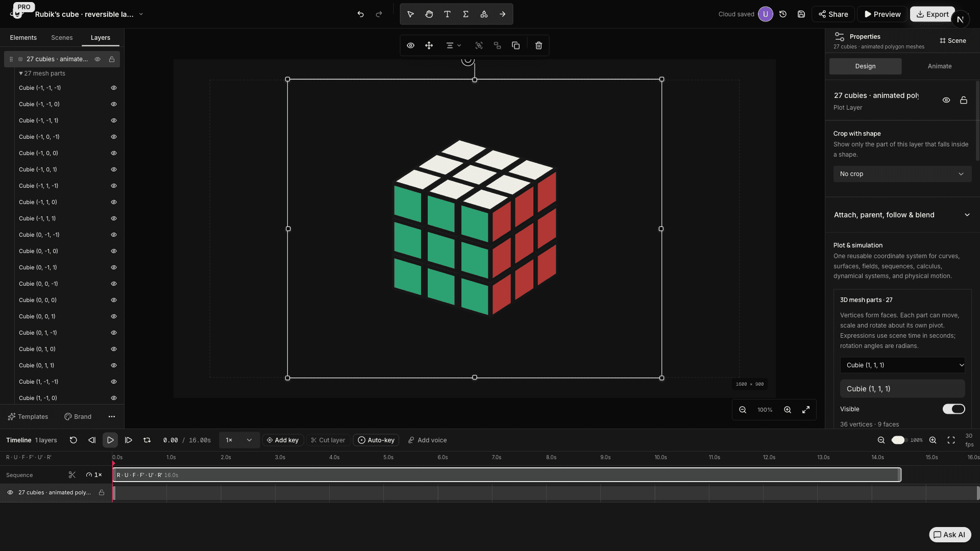Toggle loop playback in timeline
Screen dimensions: 980x551
147,440
